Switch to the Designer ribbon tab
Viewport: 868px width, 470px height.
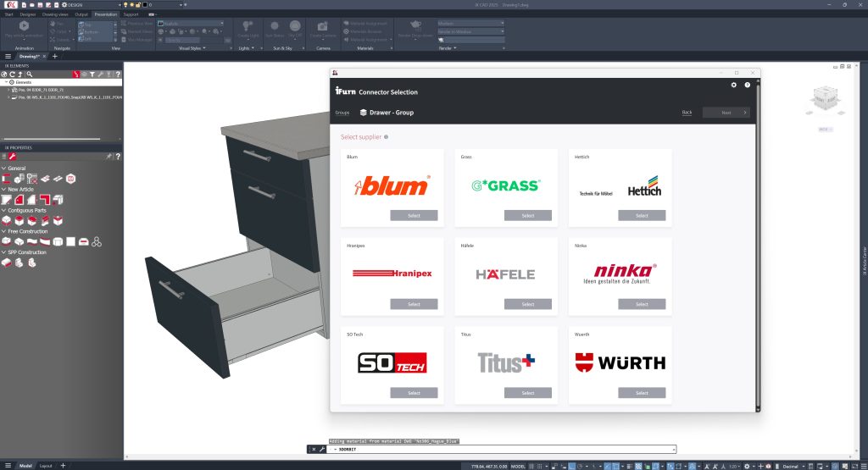[x=28, y=14]
